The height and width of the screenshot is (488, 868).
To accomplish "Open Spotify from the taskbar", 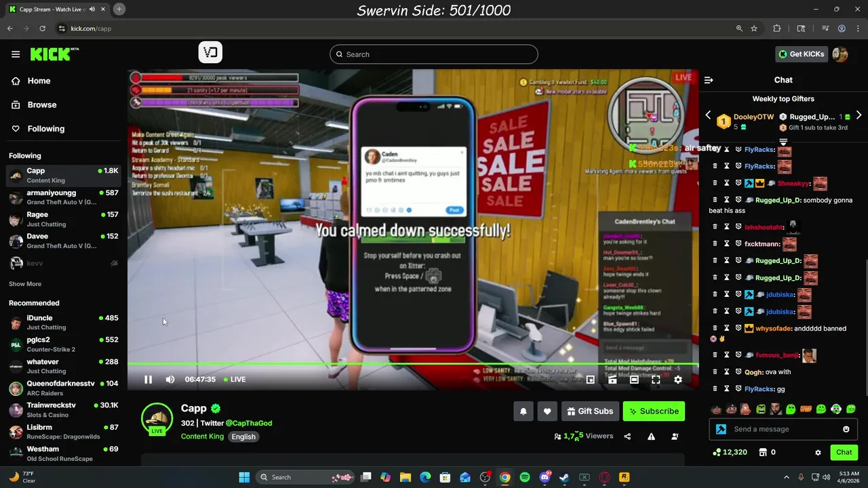I will [525, 477].
